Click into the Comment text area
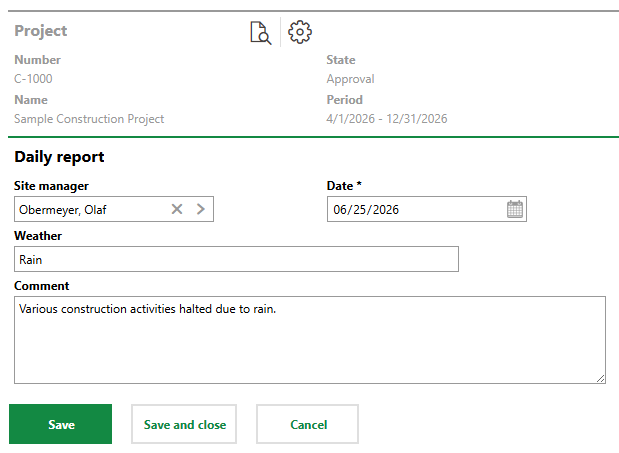Viewport: 619px width, 453px height. coord(310,340)
